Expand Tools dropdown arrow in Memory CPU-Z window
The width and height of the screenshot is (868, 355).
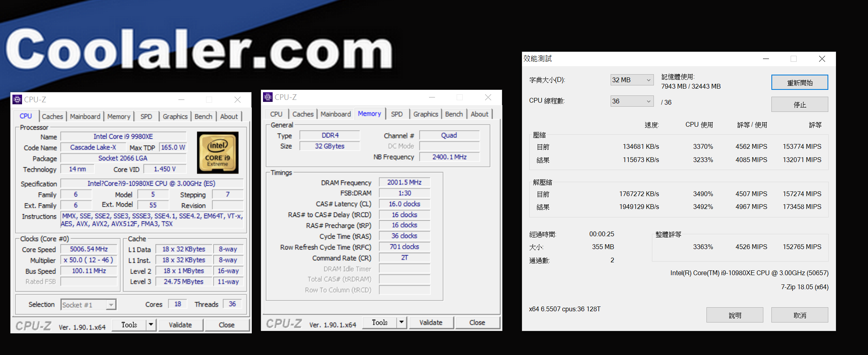point(402,323)
